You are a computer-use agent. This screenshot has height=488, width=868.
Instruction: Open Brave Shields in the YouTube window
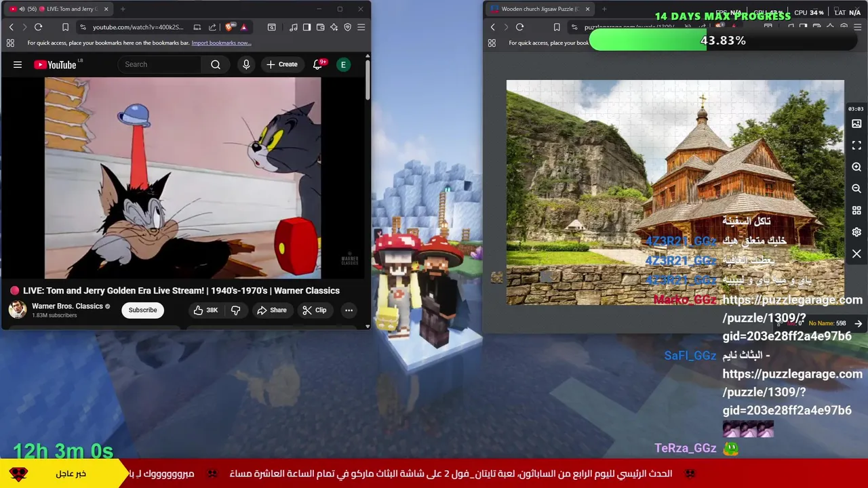click(229, 27)
